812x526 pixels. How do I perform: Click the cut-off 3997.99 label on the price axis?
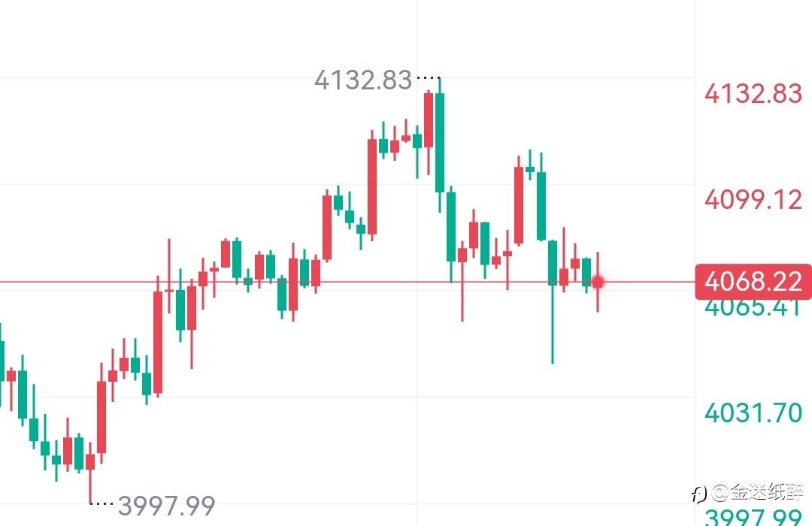click(753, 518)
